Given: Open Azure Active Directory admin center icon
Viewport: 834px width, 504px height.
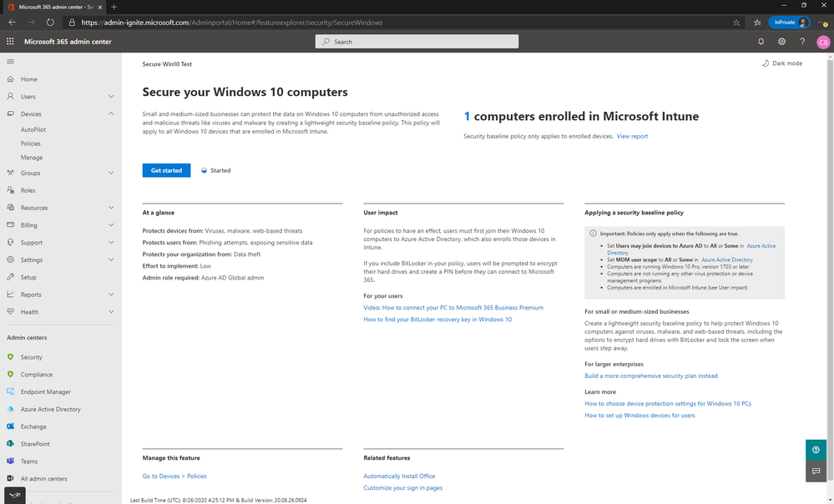Looking at the screenshot, I should (x=10, y=409).
